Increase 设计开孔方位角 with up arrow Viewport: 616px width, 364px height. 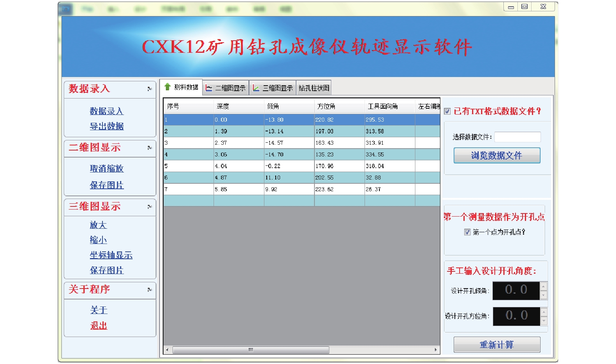544,312
